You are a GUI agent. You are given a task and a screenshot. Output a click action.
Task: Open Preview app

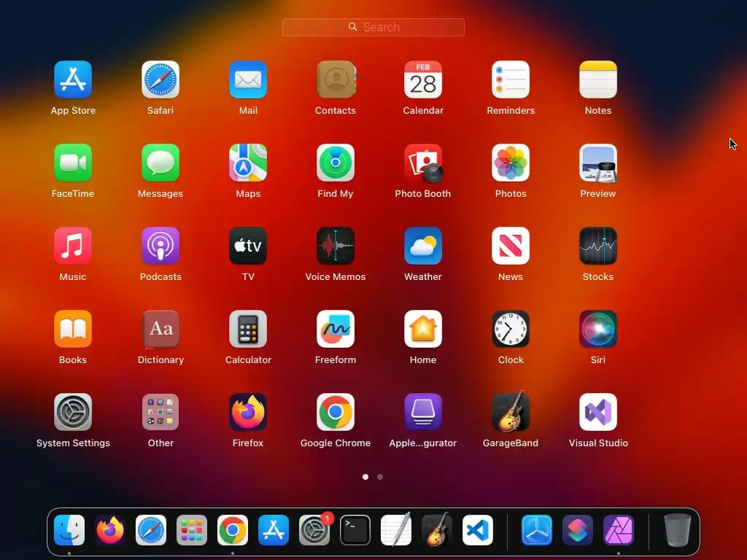point(598,163)
